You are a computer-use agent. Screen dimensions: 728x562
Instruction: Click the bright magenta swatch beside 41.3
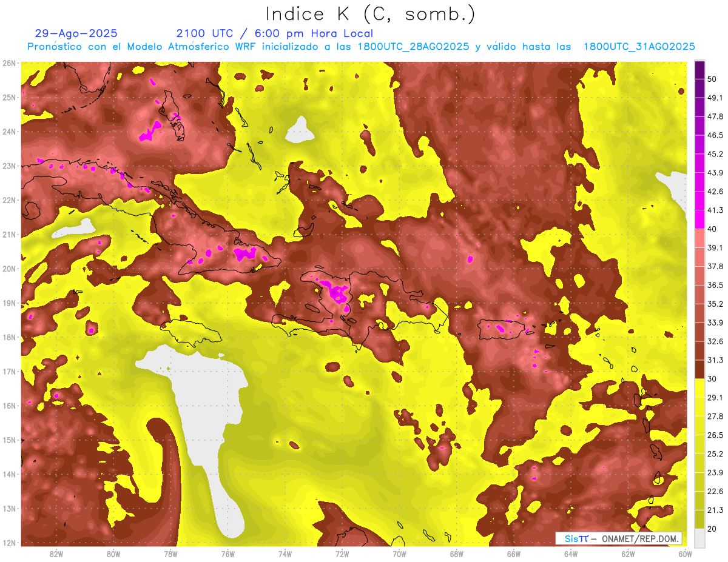[x=700, y=219]
